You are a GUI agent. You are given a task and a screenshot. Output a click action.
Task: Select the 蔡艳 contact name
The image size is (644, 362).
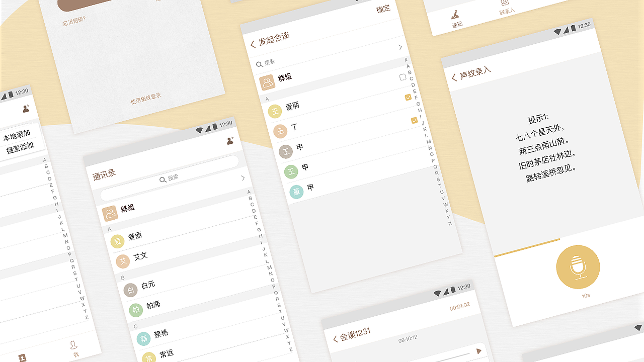pyautogui.click(x=162, y=333)
